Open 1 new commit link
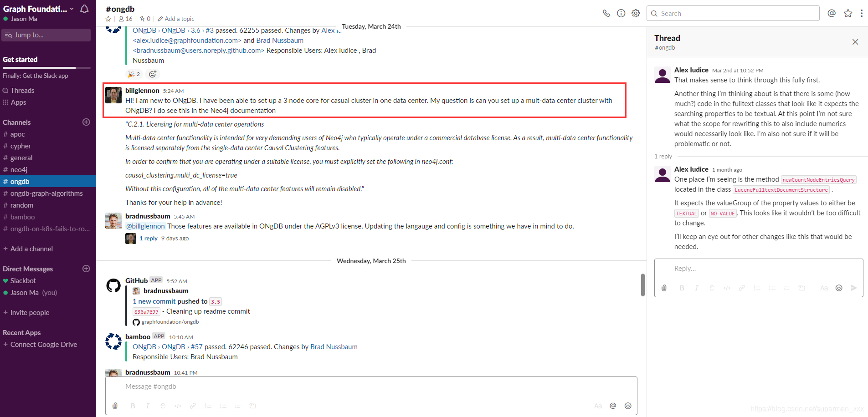Viewport: 868px width, 417px height. click(x=154, y=301)
